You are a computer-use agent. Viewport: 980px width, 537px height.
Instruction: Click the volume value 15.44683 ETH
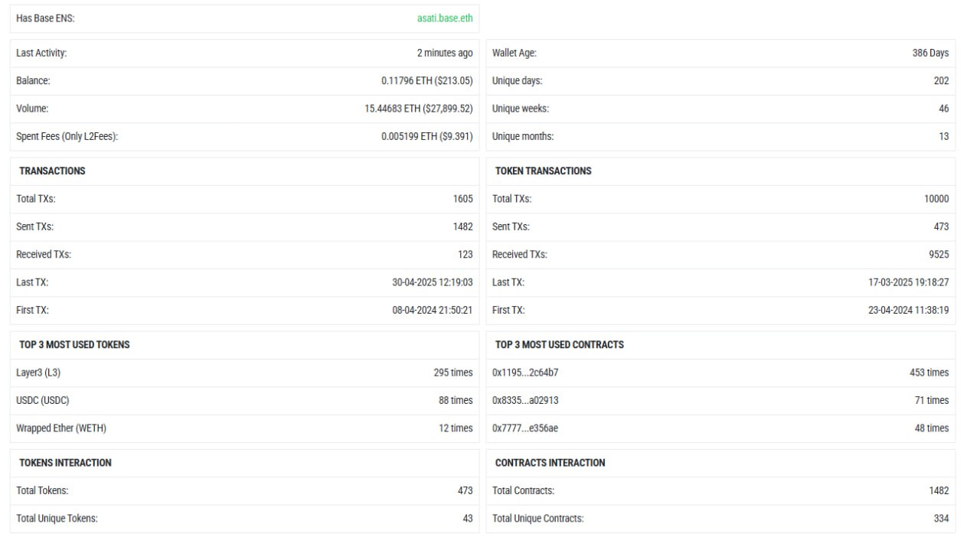(x=419, y=109)
